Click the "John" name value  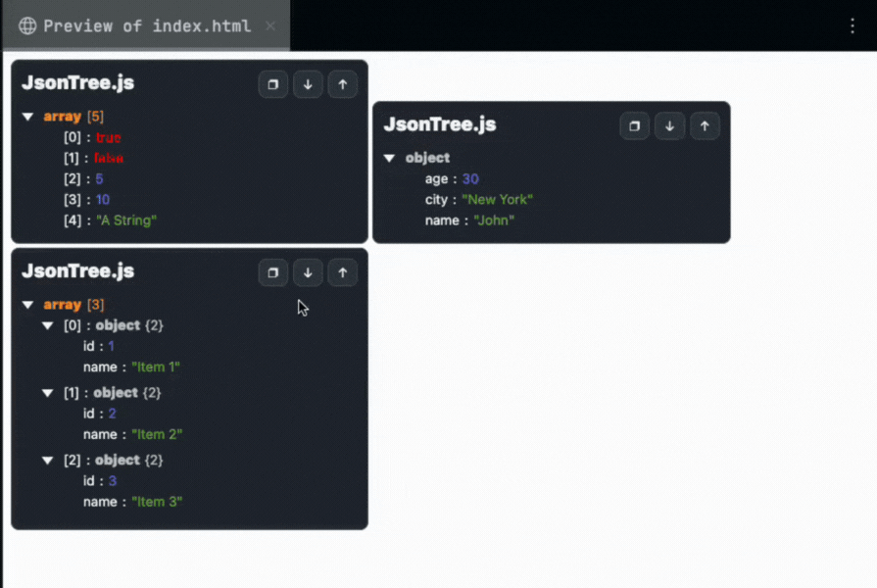click(x=494, y=220)
